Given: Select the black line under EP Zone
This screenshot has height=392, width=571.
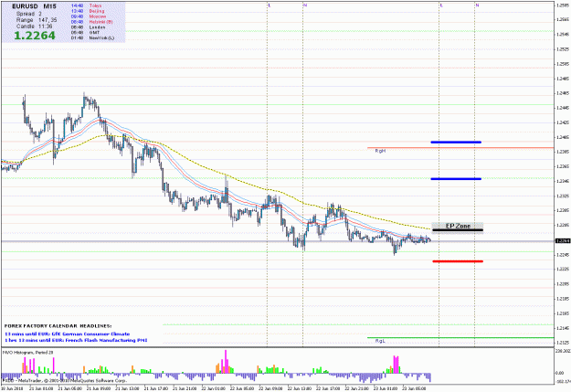Looking at the screenshot, I should coord(458,230).
